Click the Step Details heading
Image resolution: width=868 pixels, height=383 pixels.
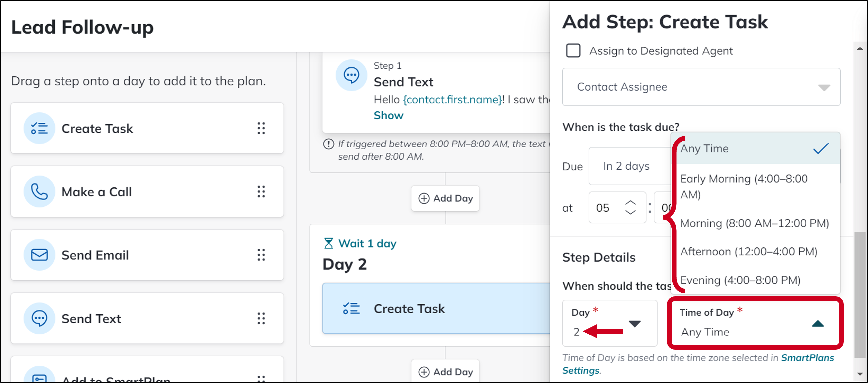[x=599, y=257]
